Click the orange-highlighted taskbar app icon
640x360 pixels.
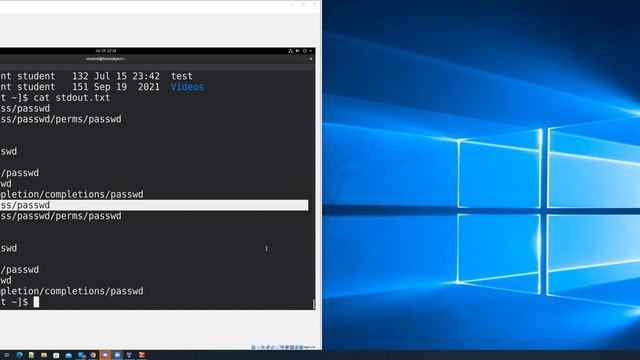coord(105,355)
